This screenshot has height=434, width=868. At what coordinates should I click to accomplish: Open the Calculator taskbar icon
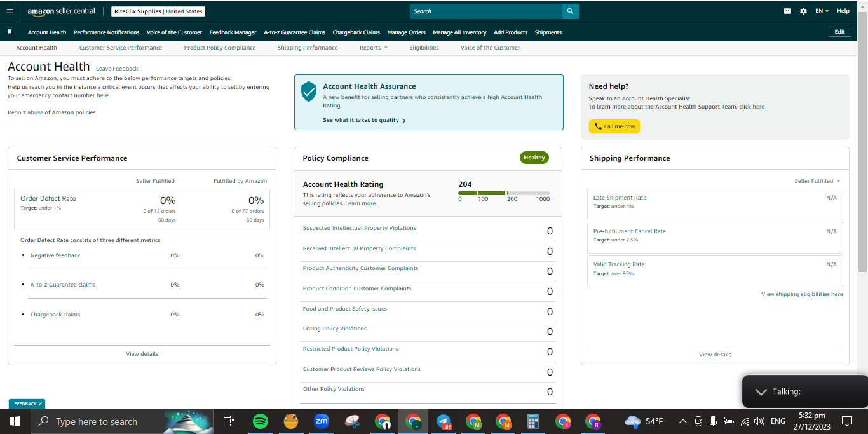532,421
